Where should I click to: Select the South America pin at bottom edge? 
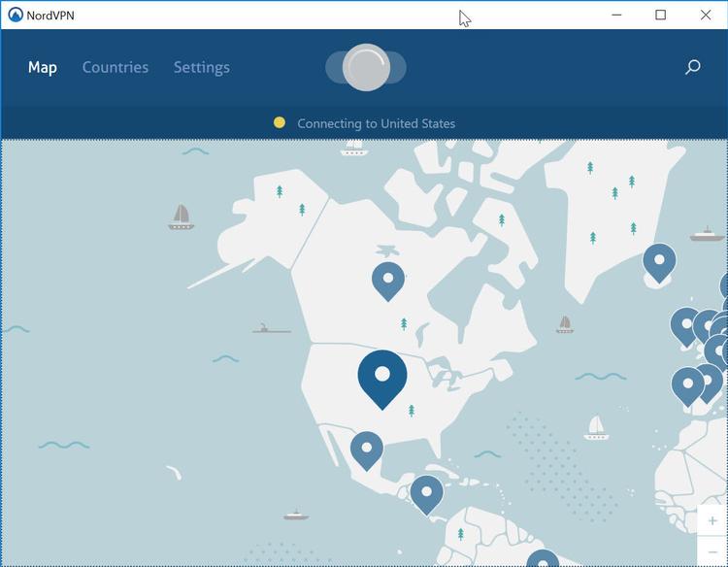(543, 559)
